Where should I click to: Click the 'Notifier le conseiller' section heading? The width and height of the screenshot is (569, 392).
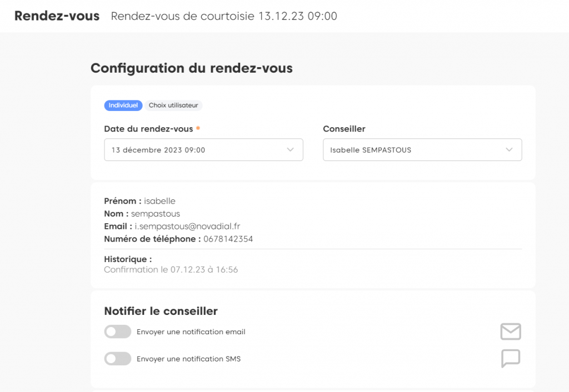click(x=161, y=311)
